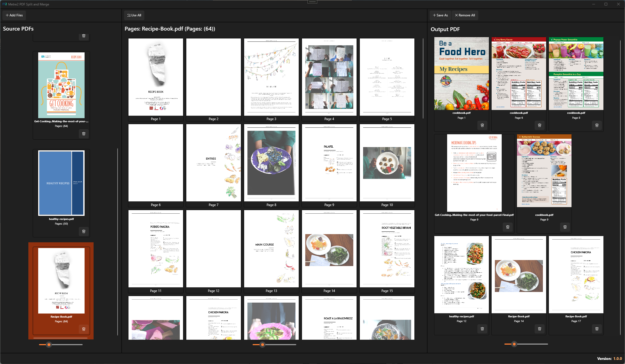Select the healthy-recipes.pdf source thumbnail
This screenshot has width=625, height=364.
[x=61, y=183]
